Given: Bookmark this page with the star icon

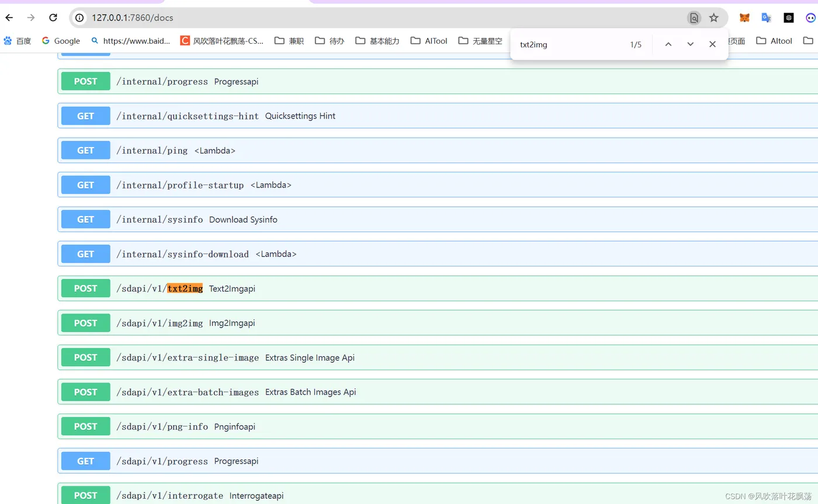Looking at the screenshot, I should (x=713, y=18).
